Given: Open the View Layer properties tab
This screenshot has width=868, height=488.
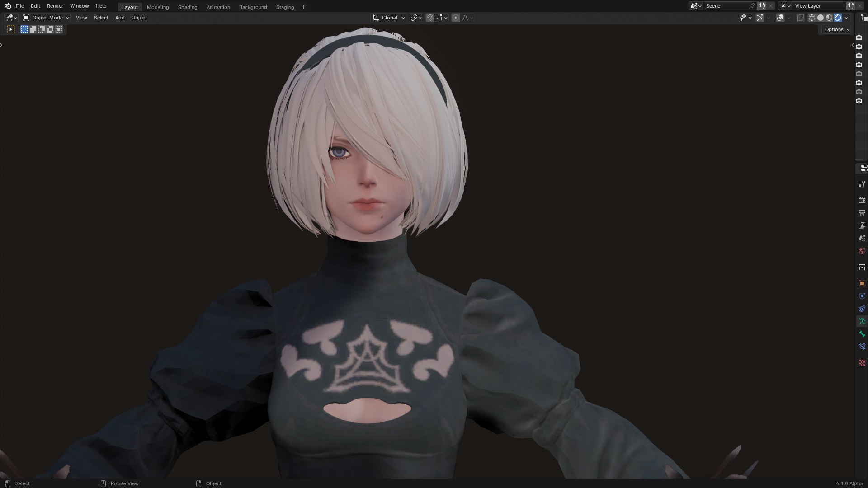Looking at the screenshot, I should coord(862,225).
